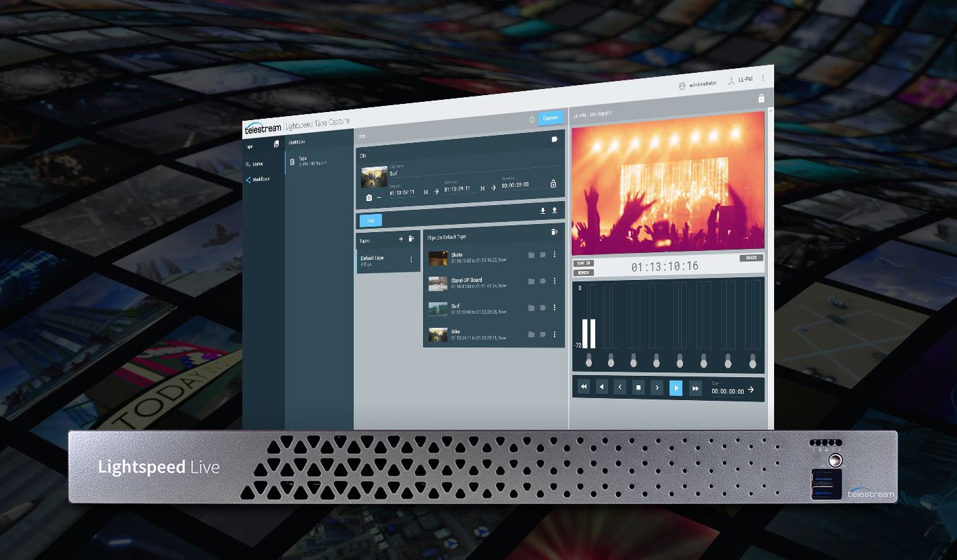Select the Stand-UP Board clip row
Screen dimensions: 957x560
click(494, 283)
